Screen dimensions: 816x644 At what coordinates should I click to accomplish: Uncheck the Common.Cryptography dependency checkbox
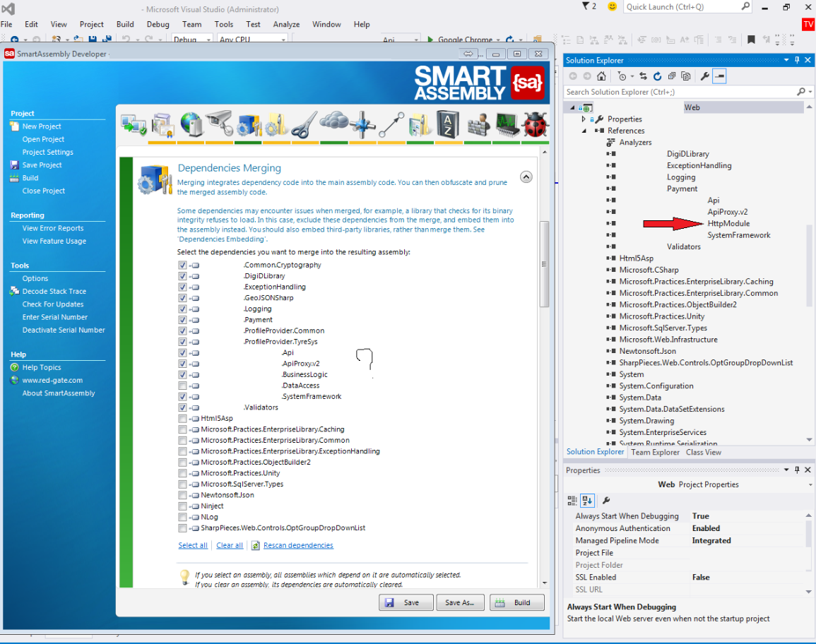[182, 265]
